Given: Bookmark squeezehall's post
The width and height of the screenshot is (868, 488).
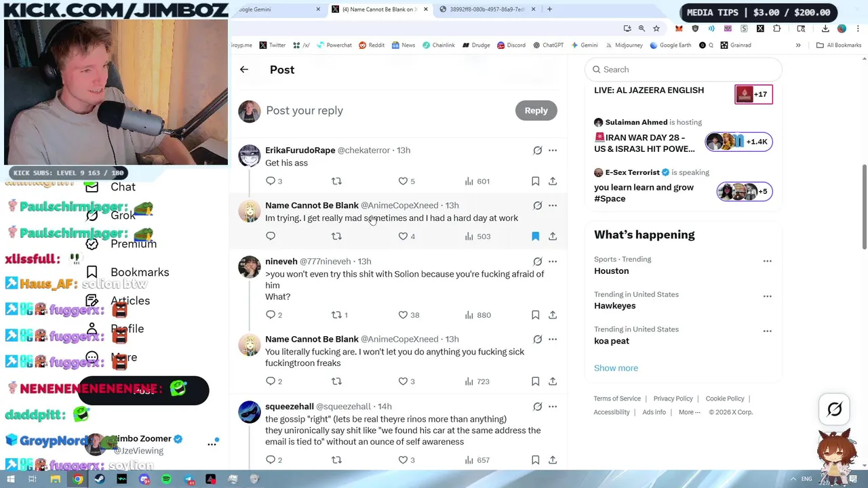Looking at the screenshot, I should coord(535,460).
